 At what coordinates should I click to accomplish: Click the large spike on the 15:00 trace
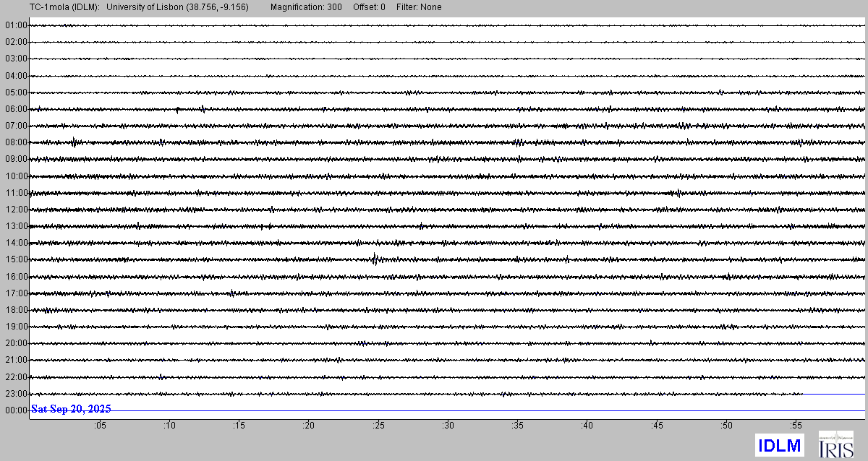click(x=375, y=259)
